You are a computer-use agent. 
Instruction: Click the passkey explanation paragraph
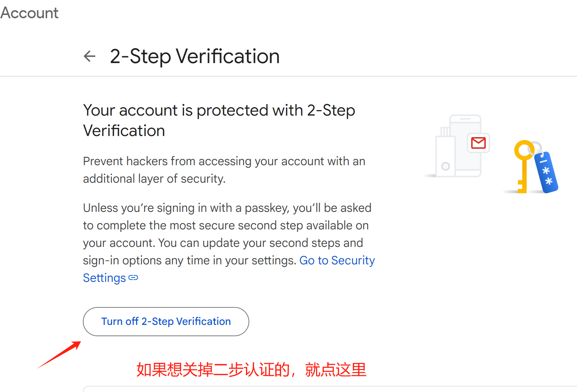point(229,243)
